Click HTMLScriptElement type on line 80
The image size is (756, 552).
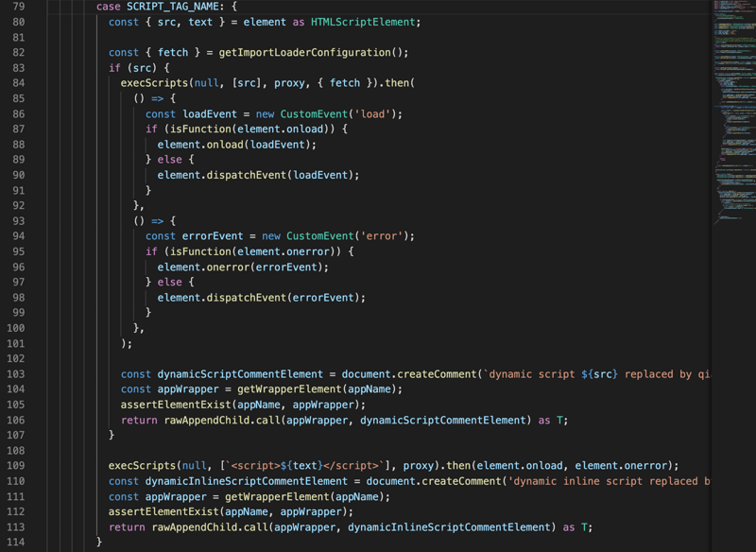coord(363,22)
